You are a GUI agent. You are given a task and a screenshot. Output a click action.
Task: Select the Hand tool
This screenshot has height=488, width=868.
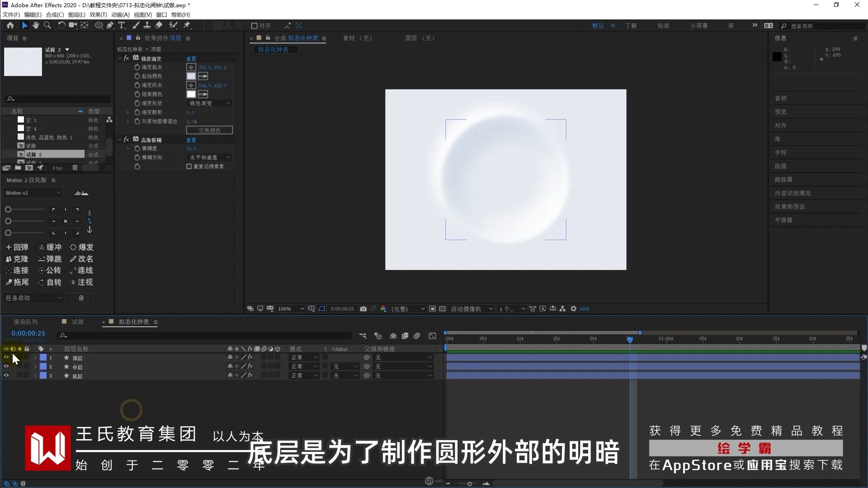[x=36, y=25]
